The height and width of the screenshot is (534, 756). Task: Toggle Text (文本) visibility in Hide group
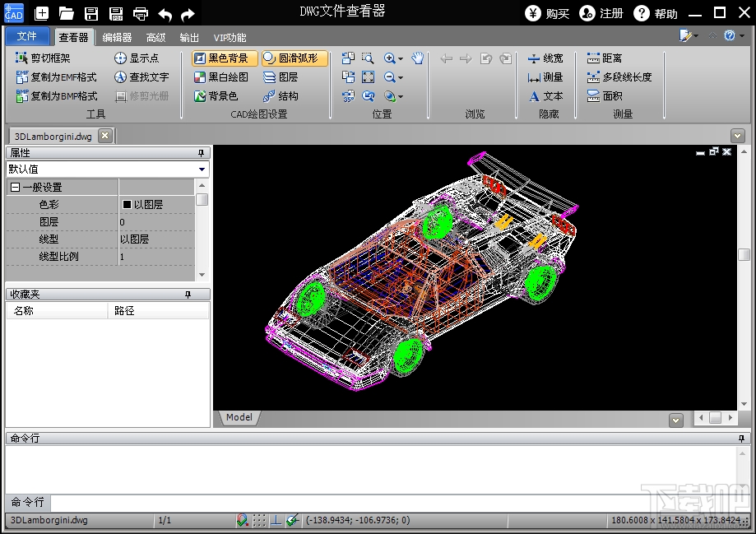coord(545,96)
